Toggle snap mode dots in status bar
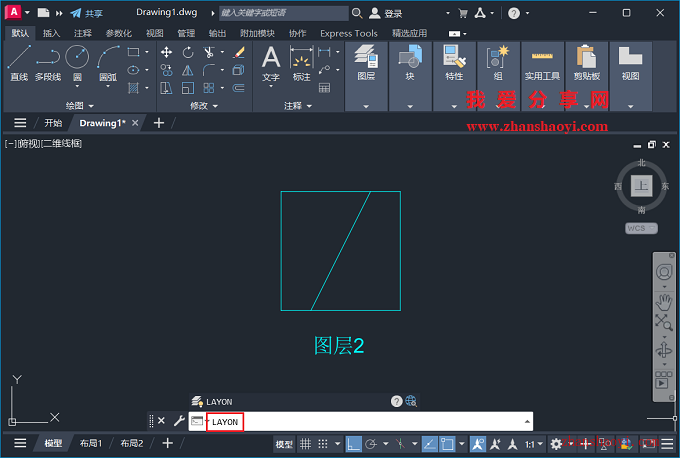 coord(323,444)
